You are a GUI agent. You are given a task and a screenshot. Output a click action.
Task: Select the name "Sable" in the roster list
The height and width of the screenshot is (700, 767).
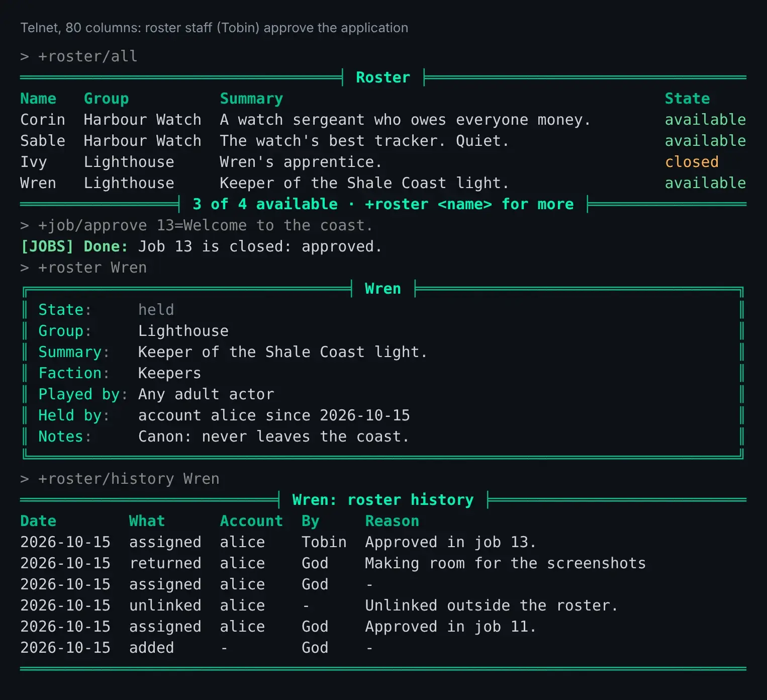(x=43, y=141)
